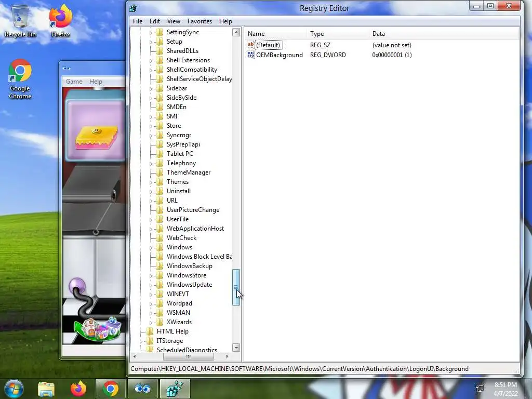Click the taskbar clock showing 8:51 PM
532x399 pixels.
506,389
